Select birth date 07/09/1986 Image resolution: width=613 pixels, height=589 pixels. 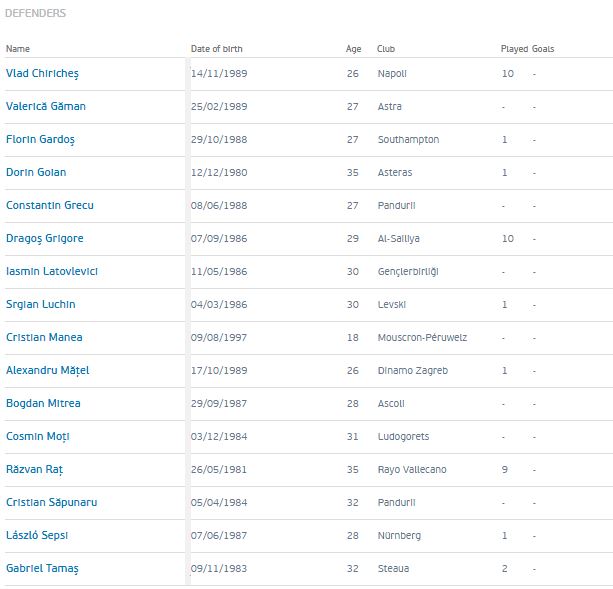coord(219,238)
